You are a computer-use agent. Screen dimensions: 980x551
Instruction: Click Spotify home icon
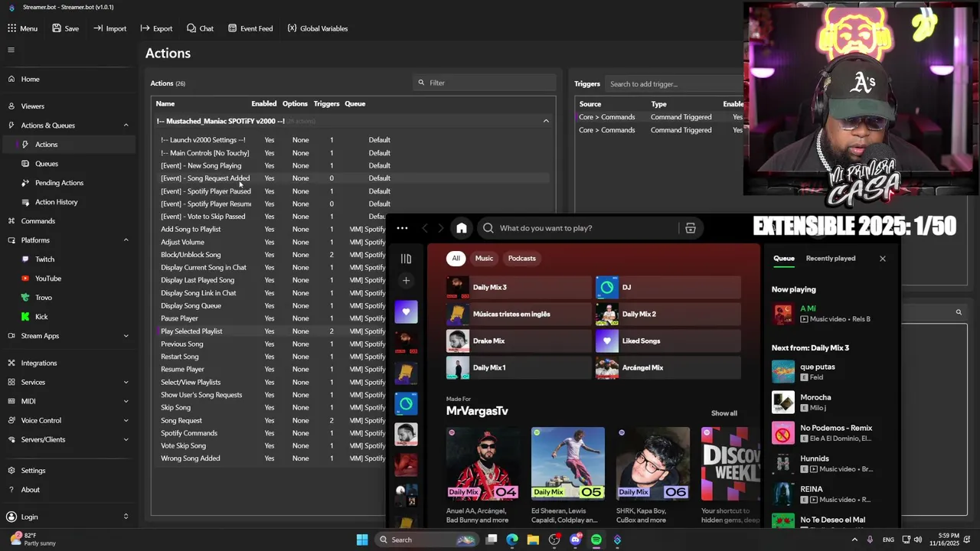462,228
